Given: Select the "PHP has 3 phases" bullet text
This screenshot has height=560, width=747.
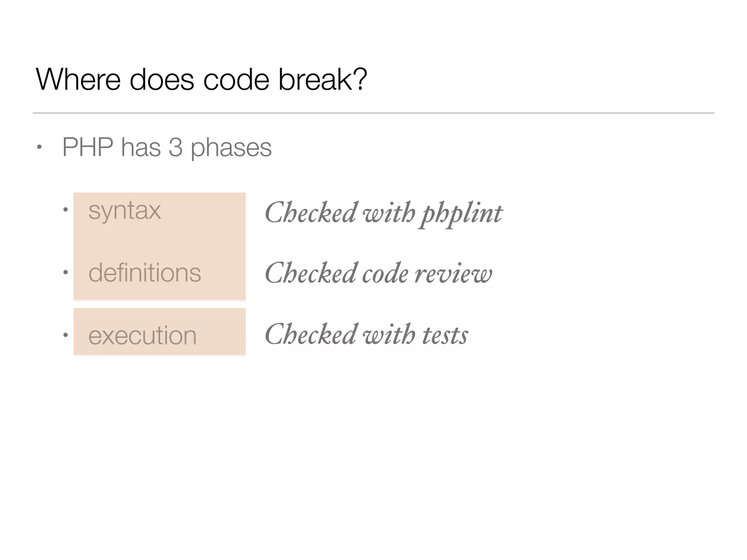Looking at the screenshot, I should pos(167,147).
